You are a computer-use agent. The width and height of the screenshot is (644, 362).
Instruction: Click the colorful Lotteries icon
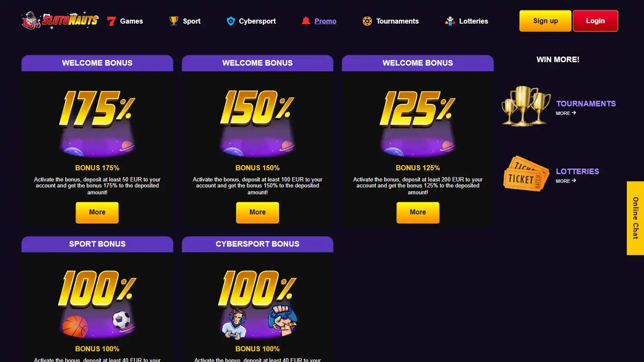tap(450, 21)
